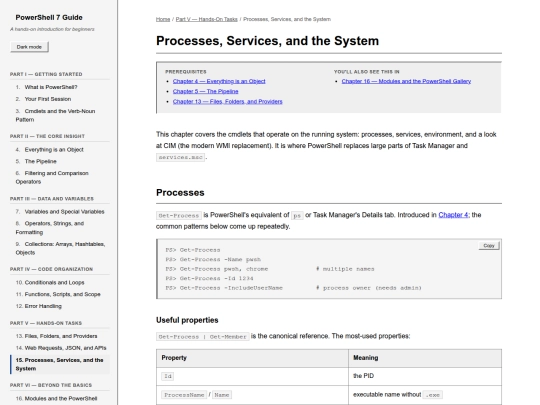Click 'Get-Process | Get-Member' inline code
The width and height of the screenshot is (540, 405).
click(202, 336)
